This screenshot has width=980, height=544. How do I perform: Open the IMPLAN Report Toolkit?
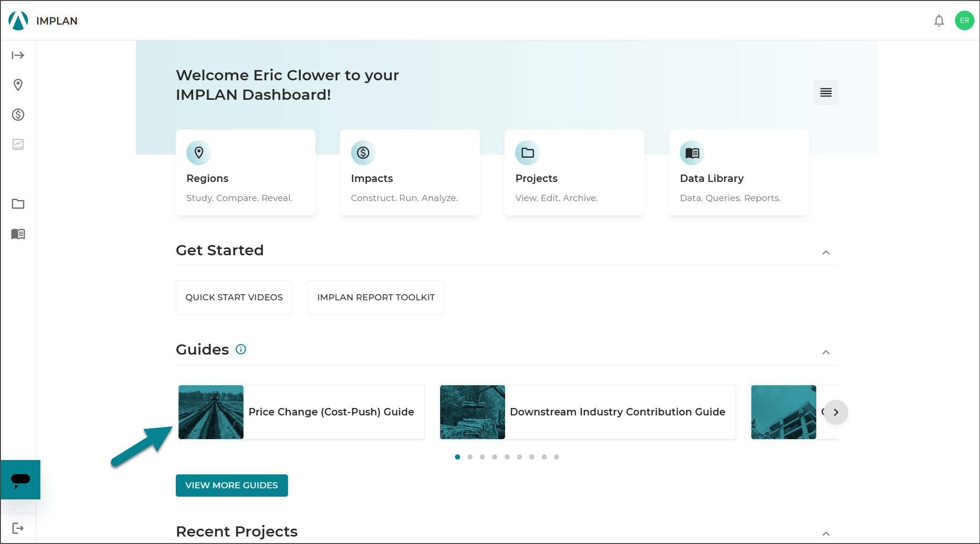point(376,298)
